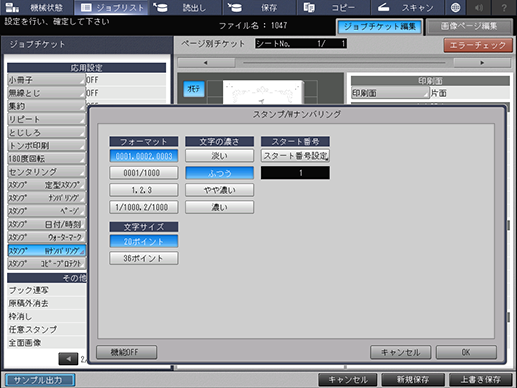Click the start number value field
This screenshot has height=388, width=517.
coord(295,173)
